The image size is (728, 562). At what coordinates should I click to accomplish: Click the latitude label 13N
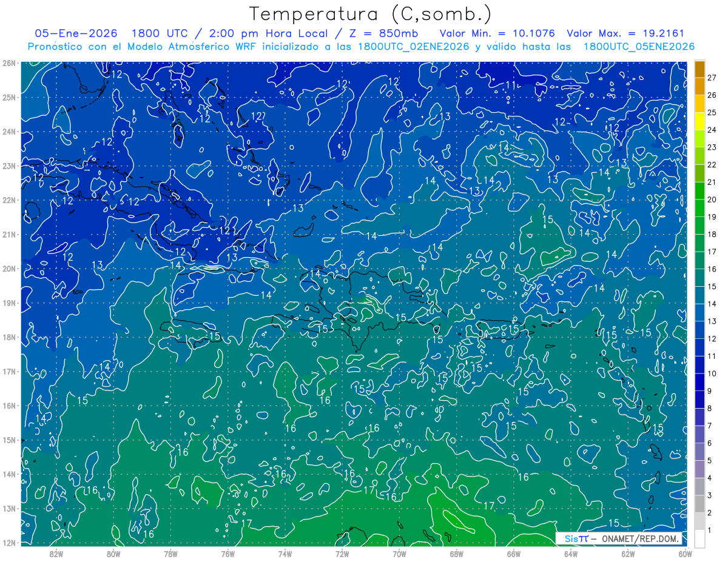coord(8,509)
